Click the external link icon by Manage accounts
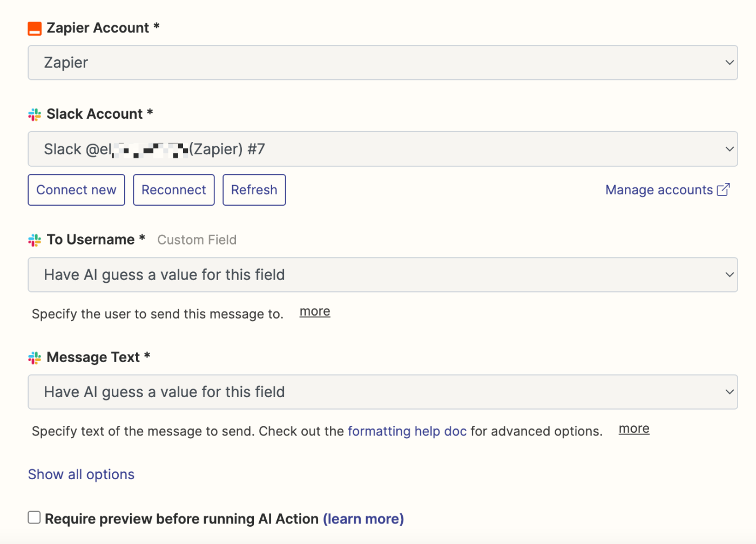The image size is (756, 544). [x=724, y=189]
